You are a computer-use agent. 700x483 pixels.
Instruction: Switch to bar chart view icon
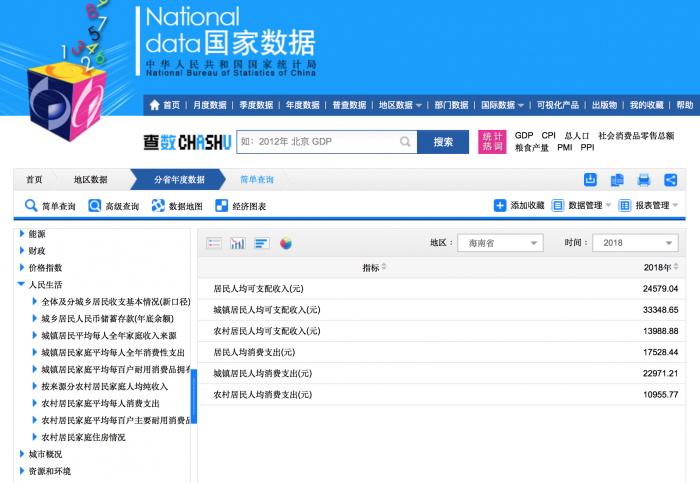pyautogui.click(x=238, y=243)
